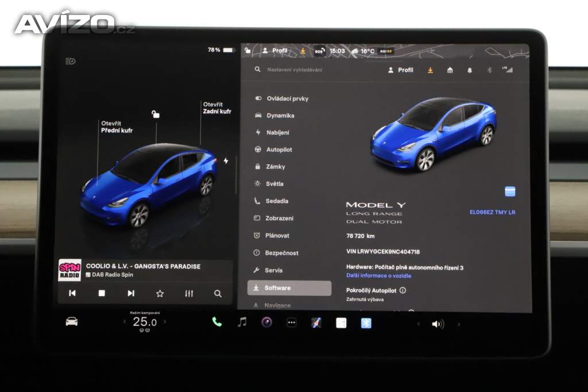Open the music app icon
This screenshot has width=588, height=392.
(242, 322)
